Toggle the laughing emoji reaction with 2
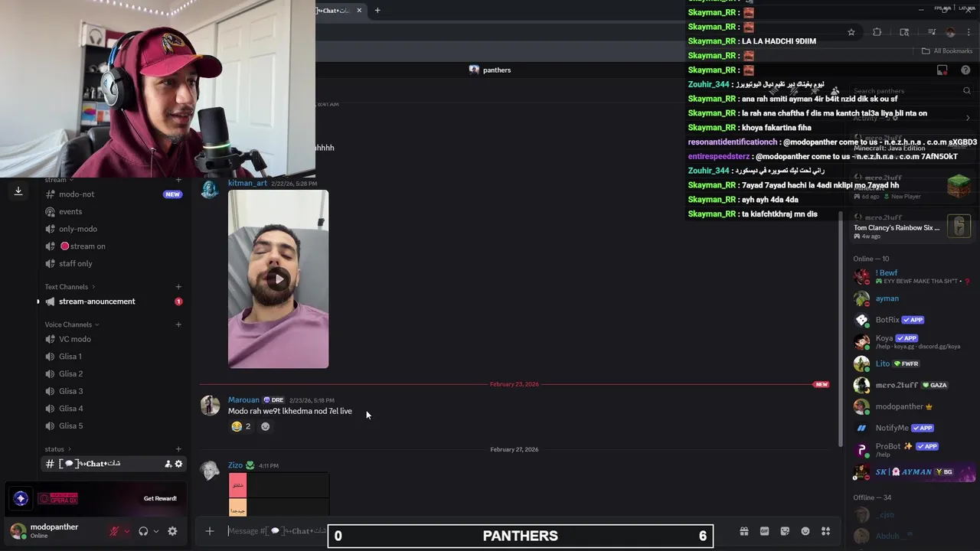980x551 pixels. 240,426
